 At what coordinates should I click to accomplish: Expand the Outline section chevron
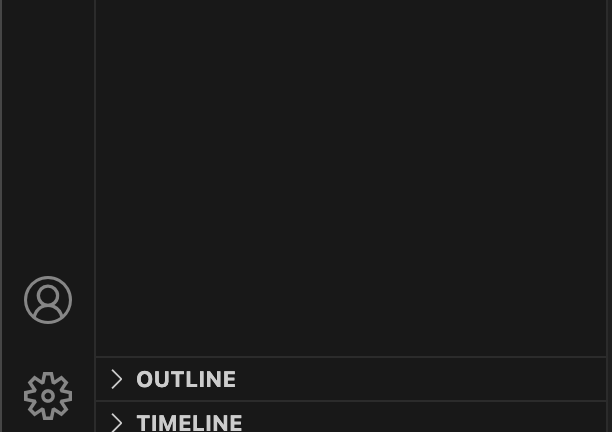(117, 379)
